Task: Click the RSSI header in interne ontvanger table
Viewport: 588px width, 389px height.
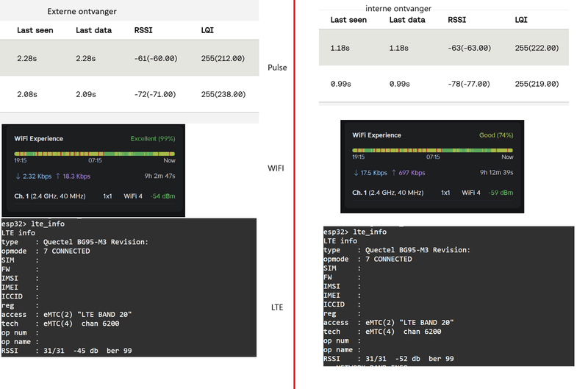Action: click(x=456, y=20)
